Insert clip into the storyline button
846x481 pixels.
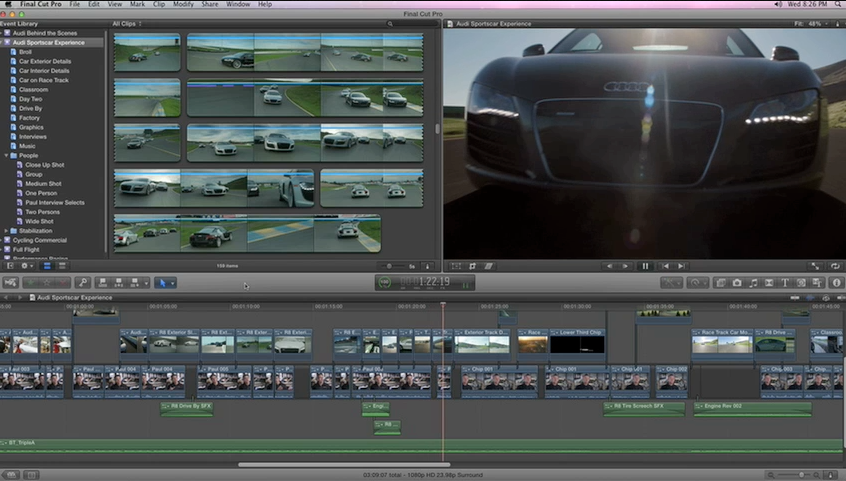click(x=119, y=282)
